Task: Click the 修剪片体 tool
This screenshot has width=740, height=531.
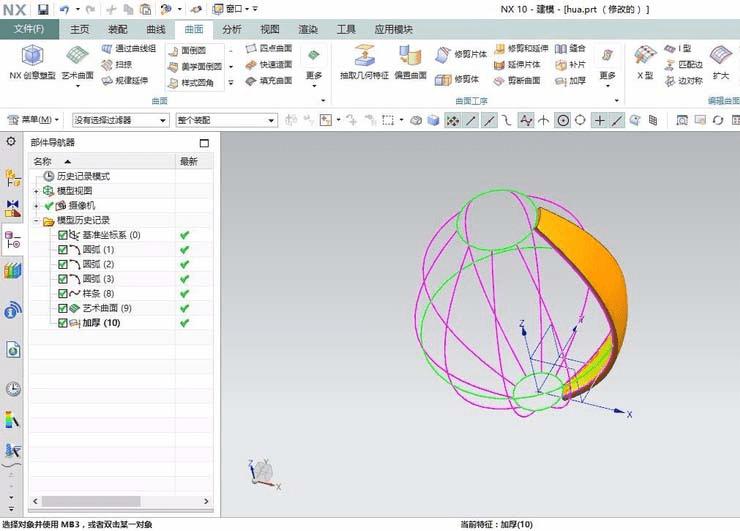Action: (x=461, y=55)
